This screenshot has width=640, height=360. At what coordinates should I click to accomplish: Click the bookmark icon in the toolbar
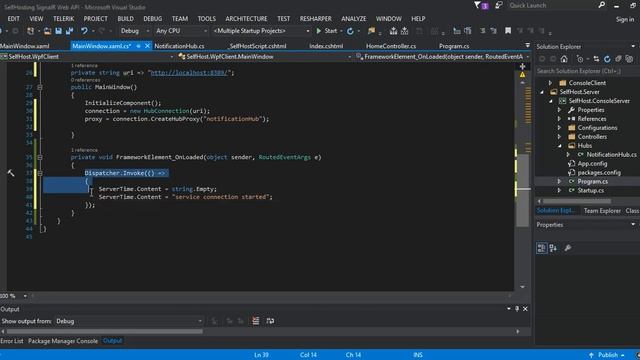pyautogui.click(x=508, y=31)
